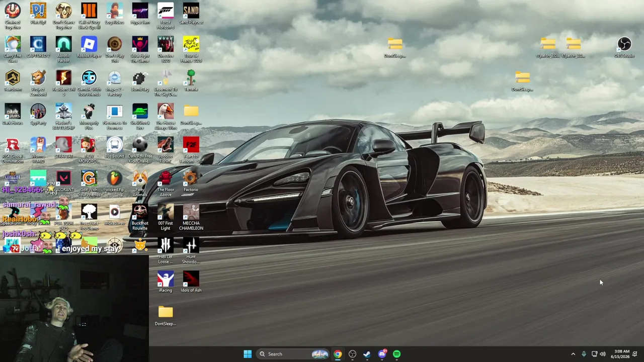Launch Roblox Player from the desktop

coord(89,47)
